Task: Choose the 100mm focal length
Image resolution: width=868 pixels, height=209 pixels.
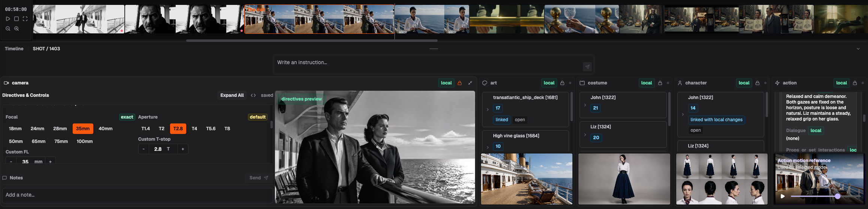Action: click(x=85, y=141)
